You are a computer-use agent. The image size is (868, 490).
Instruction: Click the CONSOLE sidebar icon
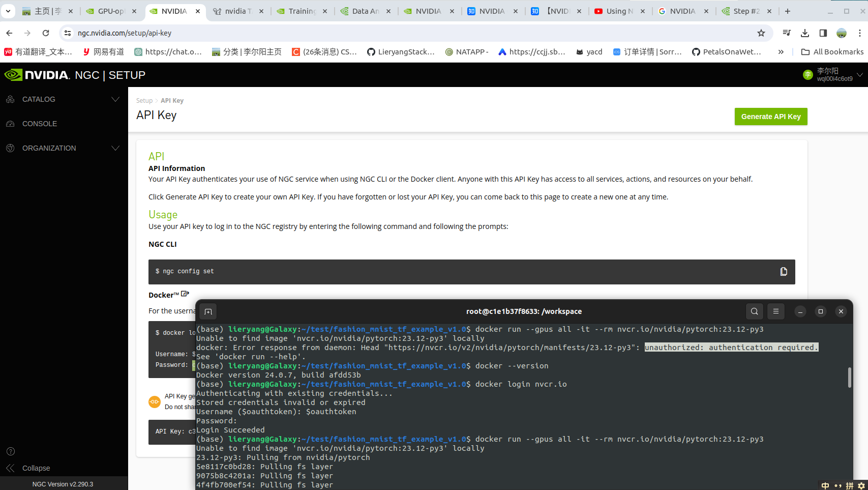click(10, 124)
